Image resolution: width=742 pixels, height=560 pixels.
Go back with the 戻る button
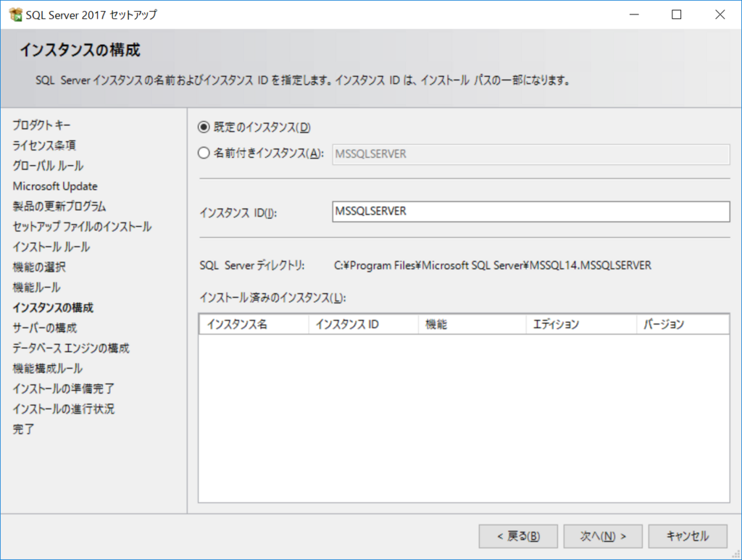click(518, 536)
